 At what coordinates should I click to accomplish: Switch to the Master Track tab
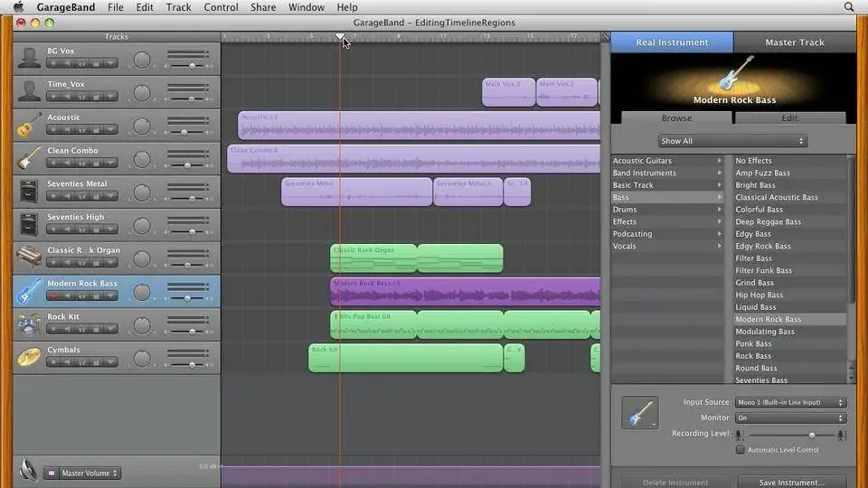click(795, 42)
